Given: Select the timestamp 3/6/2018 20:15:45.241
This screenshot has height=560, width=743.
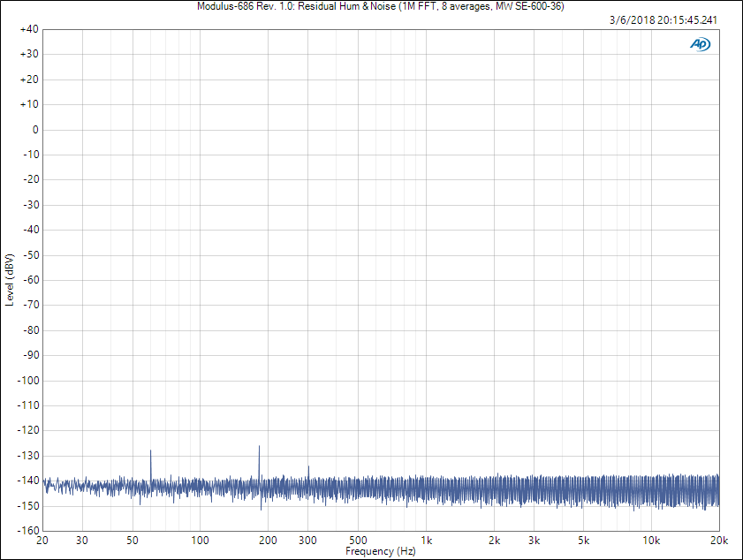Looking at the screenshot, I should coord(663,20).
